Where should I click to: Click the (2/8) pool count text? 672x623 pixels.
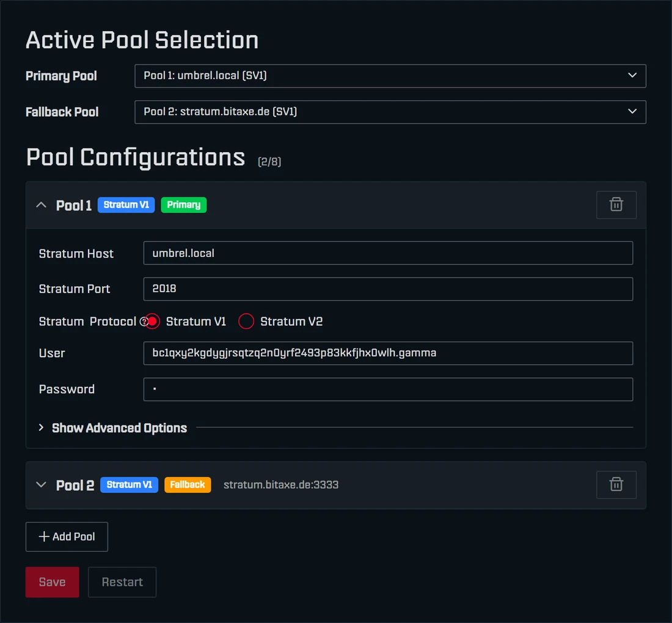point(269,161)
